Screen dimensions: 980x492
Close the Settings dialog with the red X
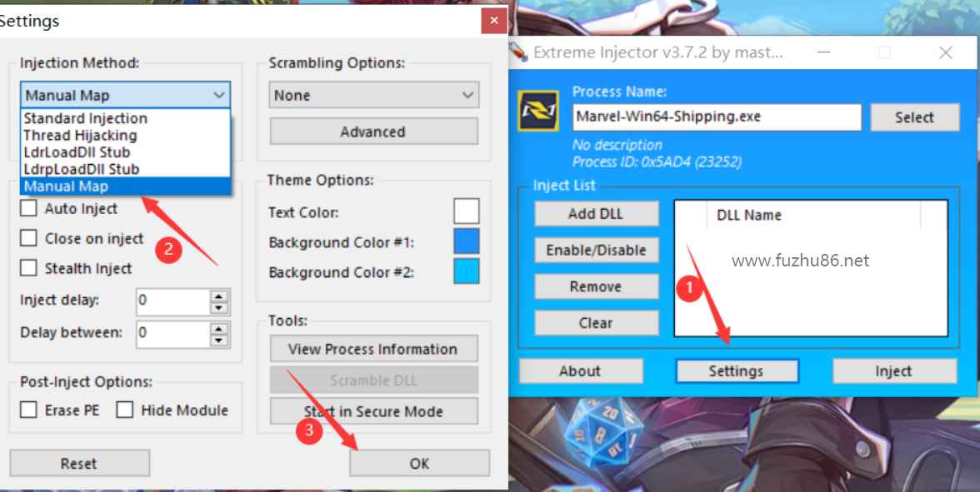[493, 21]
